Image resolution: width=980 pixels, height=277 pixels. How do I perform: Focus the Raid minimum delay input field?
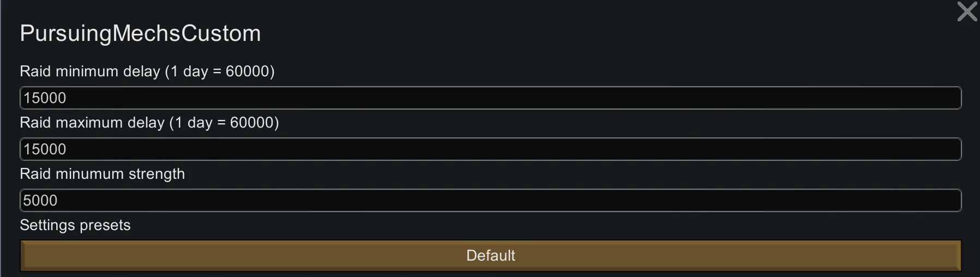pyautogui.click(x=491, y=98)
